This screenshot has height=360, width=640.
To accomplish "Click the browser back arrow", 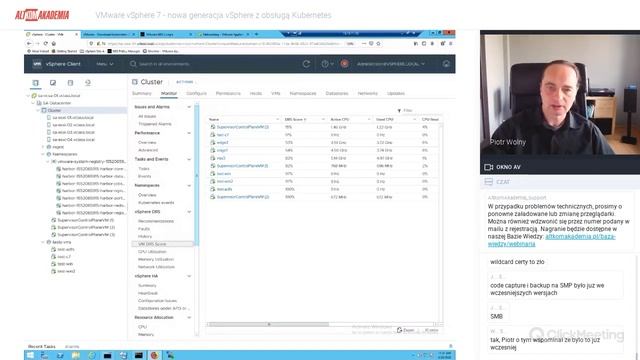I will coord(29,44).
